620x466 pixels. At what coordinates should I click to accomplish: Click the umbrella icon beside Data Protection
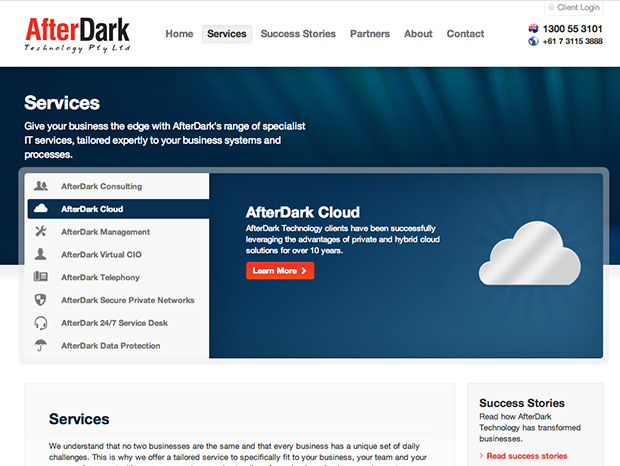[40, 345]
